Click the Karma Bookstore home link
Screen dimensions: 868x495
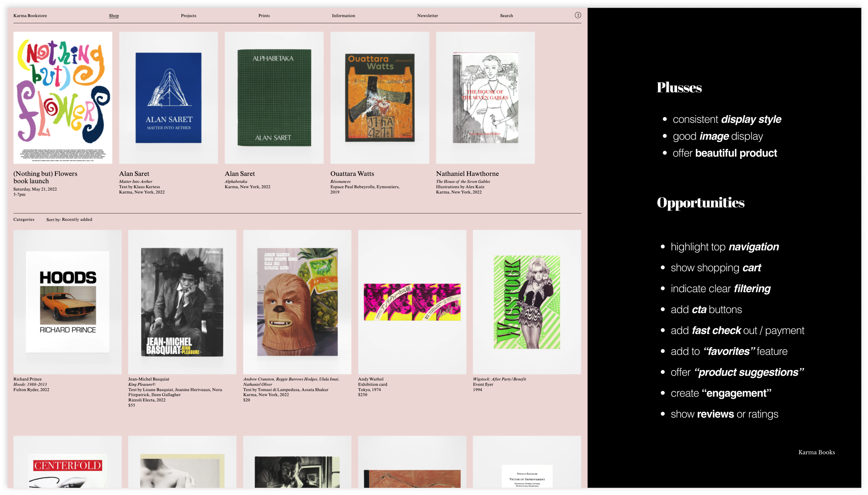point(30,16)
